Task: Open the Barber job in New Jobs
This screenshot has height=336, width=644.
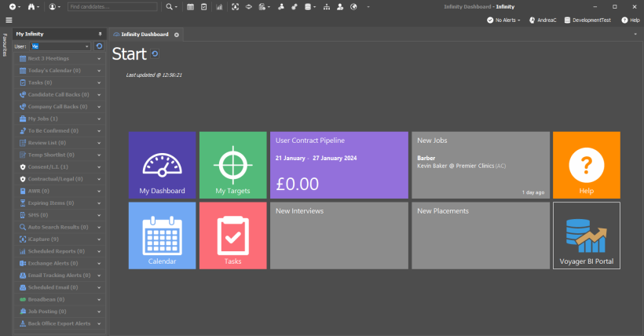Action: click(x=426, y=157)
